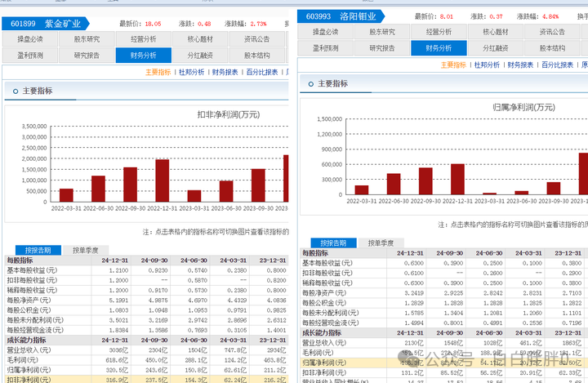Click 稀释每股收益(元) indicator in 洛阳钼业 table
The width and height of the screenshot is (588, 383).
pos(327,283)
